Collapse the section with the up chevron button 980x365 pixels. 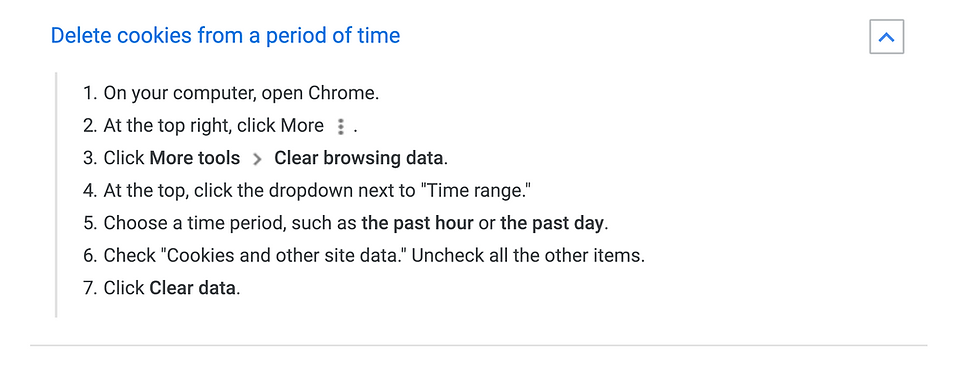click(886, 37)
